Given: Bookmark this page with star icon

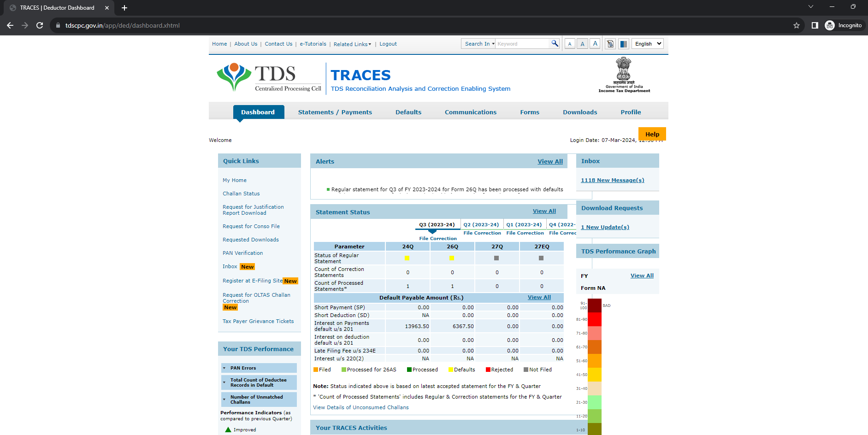Looking at the screenshot, I should pos(796,25).
